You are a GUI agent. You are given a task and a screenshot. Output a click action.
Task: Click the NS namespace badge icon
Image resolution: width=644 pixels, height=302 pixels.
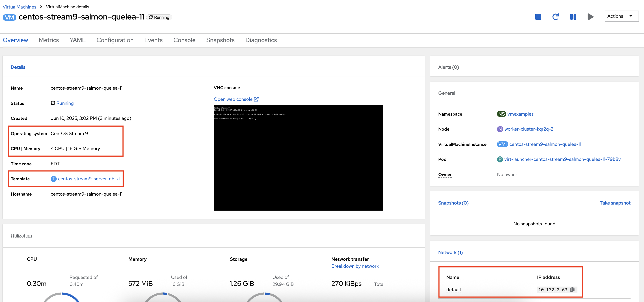(x=501, y=114)
